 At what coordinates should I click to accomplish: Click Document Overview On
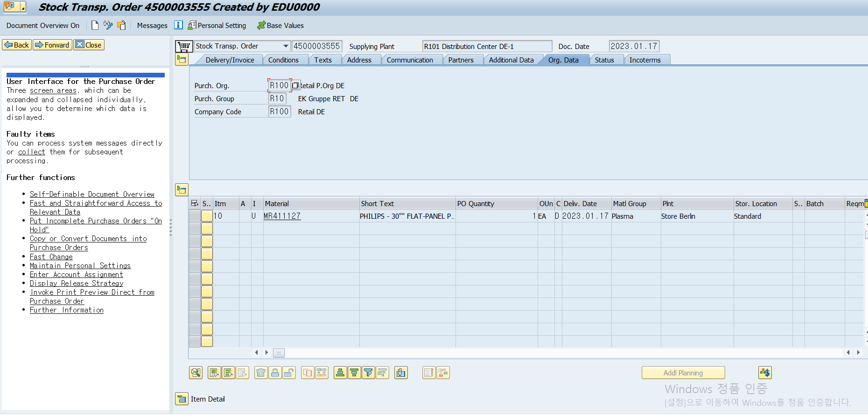coord(43,25)
